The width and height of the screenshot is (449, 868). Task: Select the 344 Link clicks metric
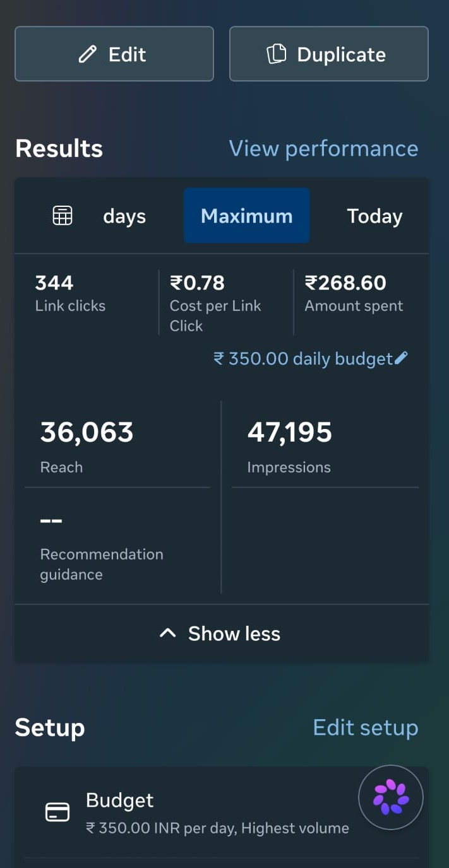[x=70, y=293]
